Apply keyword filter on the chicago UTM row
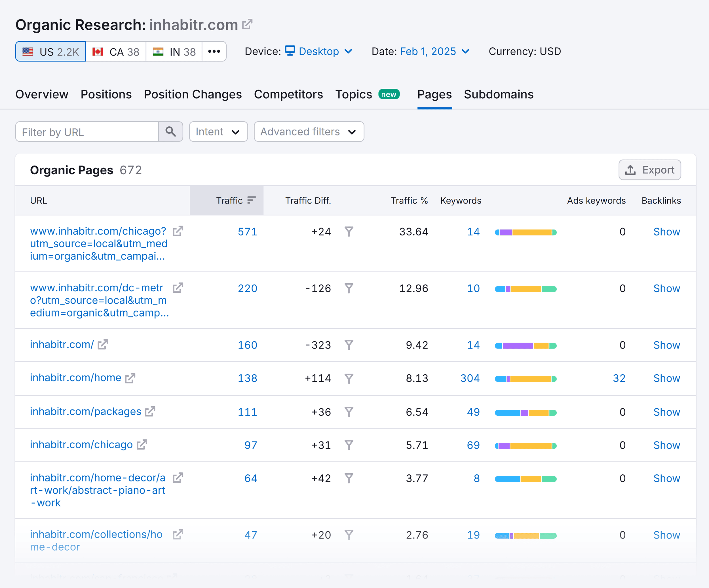709x588 pixels. tap(349, 232)
